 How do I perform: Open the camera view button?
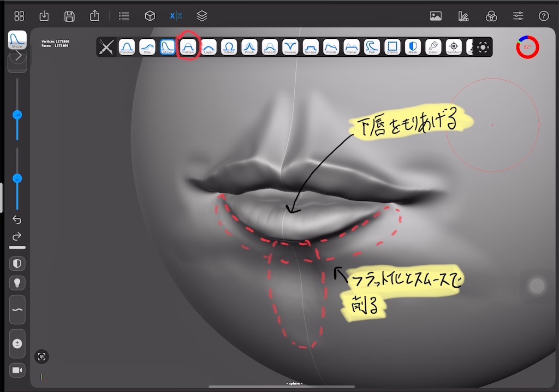coord(17,370)
